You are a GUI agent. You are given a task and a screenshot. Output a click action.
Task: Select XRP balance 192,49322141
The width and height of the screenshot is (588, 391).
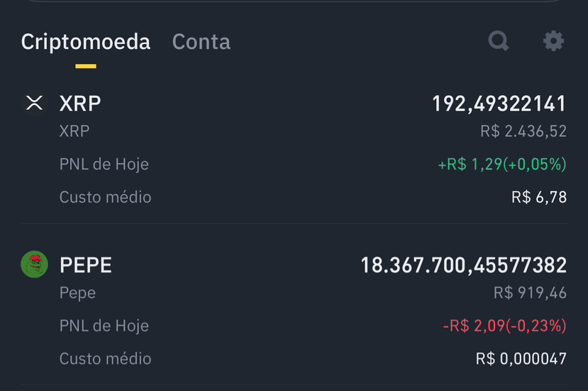tap(499, 104)
